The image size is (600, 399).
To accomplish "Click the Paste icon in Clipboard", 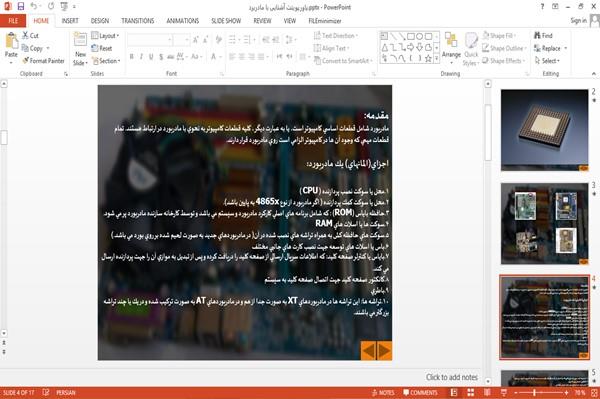I will click(11, 41).
